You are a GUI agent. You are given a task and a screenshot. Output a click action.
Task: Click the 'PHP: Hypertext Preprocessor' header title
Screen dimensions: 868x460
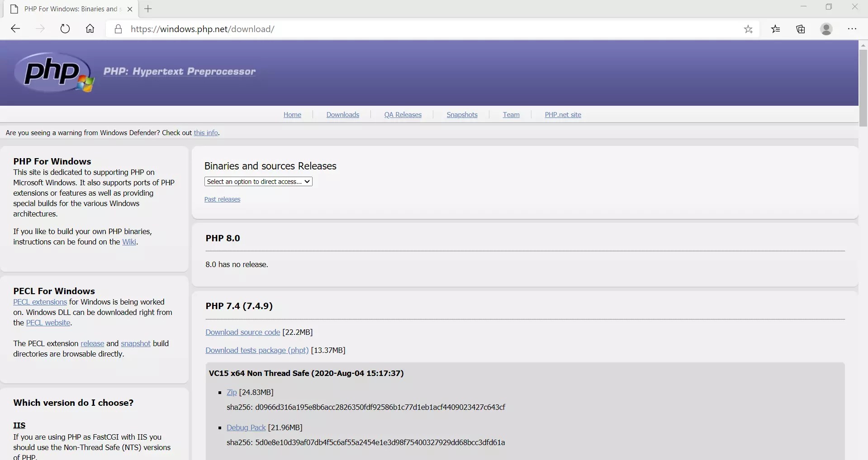click(x=180, y=71)
